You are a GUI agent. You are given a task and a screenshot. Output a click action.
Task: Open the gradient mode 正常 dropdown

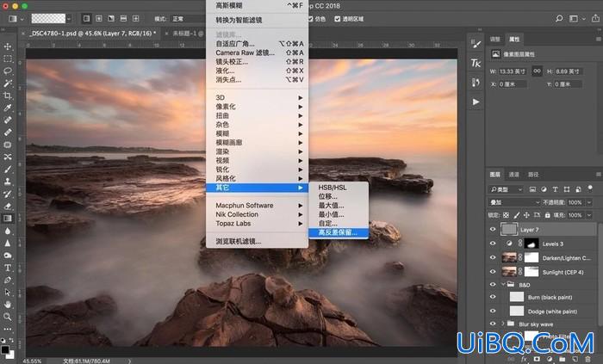pyautogui.click(x=189, y=19)
